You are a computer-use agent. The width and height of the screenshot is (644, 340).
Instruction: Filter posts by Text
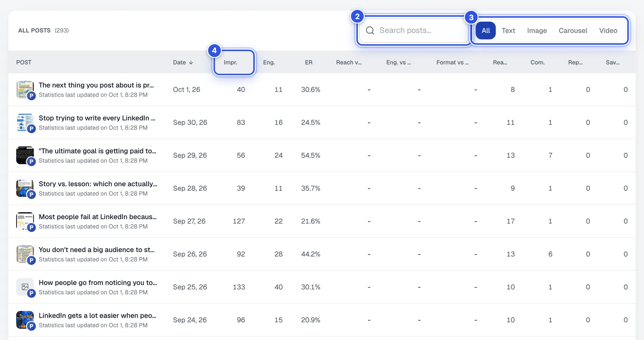508,31
